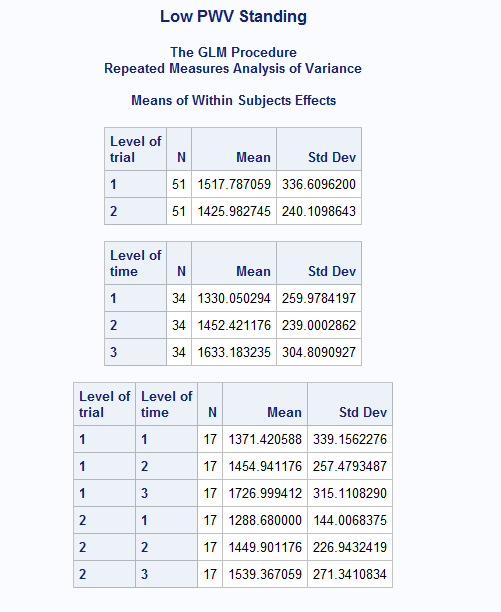Click N value in 1633.183235 row
This screenshot has width=501, height=612.
pos(179,352)
